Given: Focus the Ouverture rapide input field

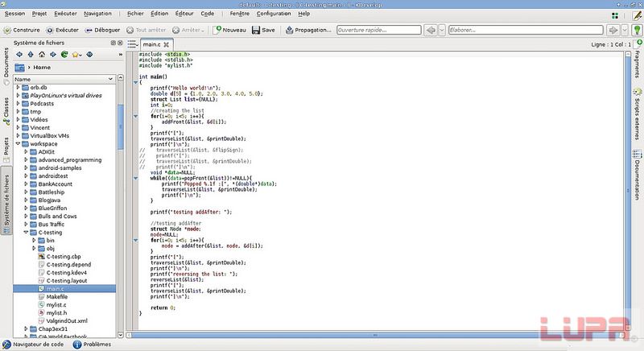Looking at the screenshot, I should pyautogui.click(x=378, y=30).
